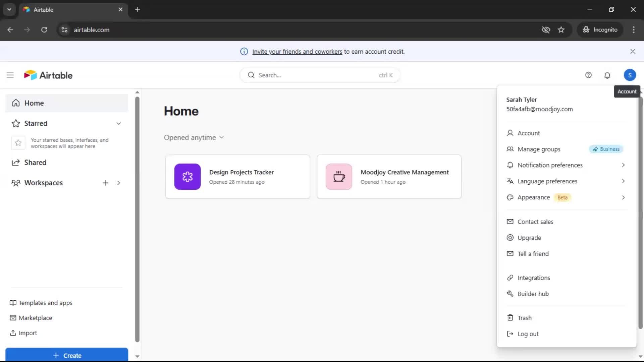Click the Sarah Tyler name
Screen dimensions: 644x362
522,100
